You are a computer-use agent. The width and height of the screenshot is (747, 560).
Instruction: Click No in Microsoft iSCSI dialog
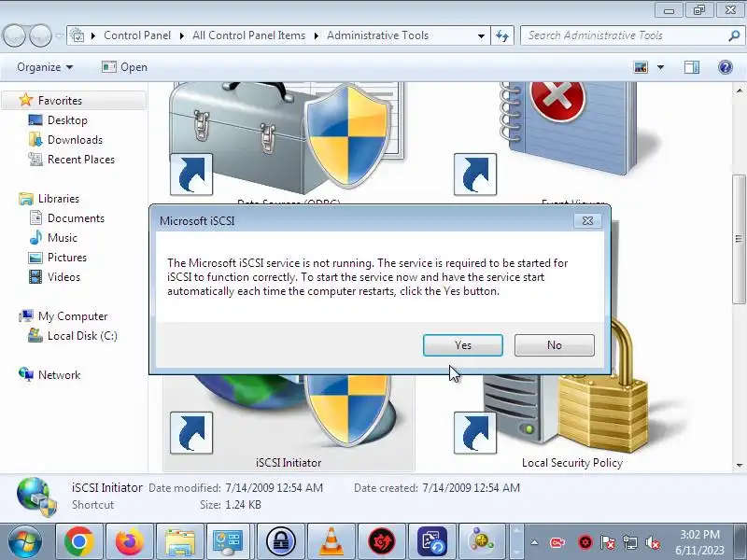pos(554,344)
